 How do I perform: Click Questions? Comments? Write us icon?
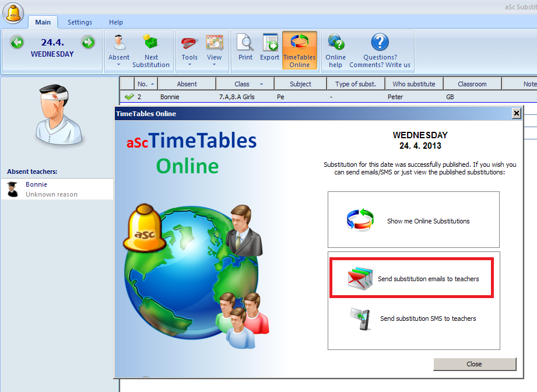point(380,50)
